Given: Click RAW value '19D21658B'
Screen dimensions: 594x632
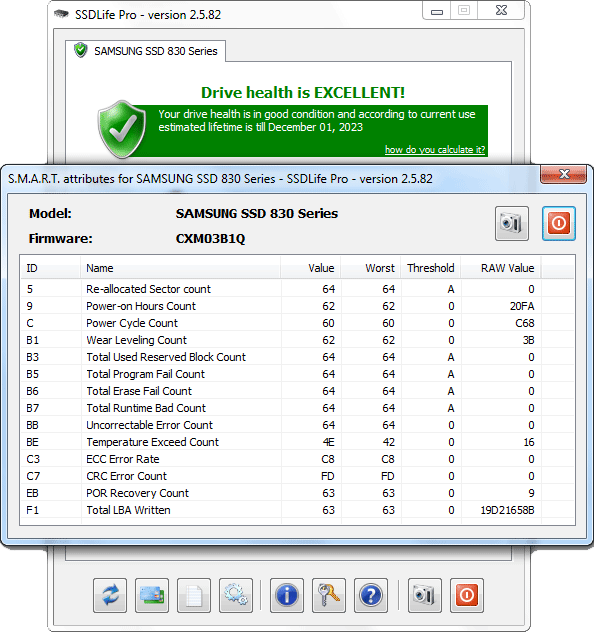Looking at the screenshot, I should point(507,510).
